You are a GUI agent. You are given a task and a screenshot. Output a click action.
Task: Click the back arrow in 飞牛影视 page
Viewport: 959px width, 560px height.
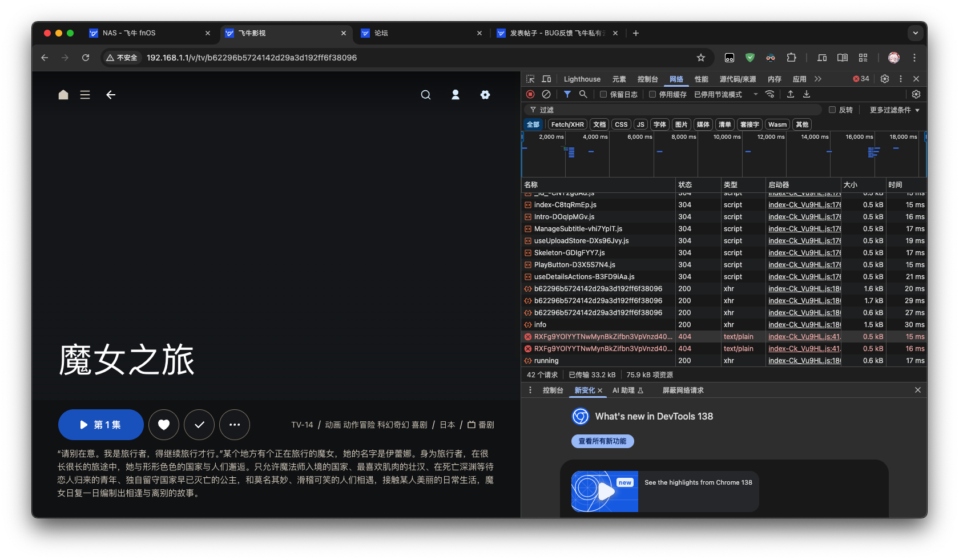[111, 95]
